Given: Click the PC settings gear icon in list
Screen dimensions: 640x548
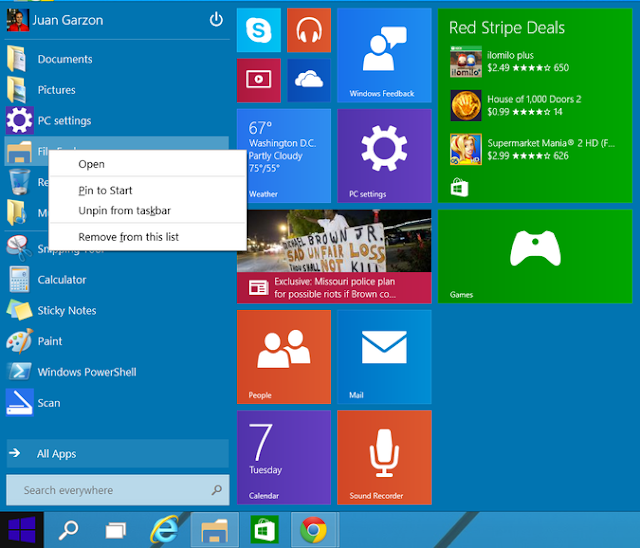Looking at the screenshot, I should pos(19,120).
